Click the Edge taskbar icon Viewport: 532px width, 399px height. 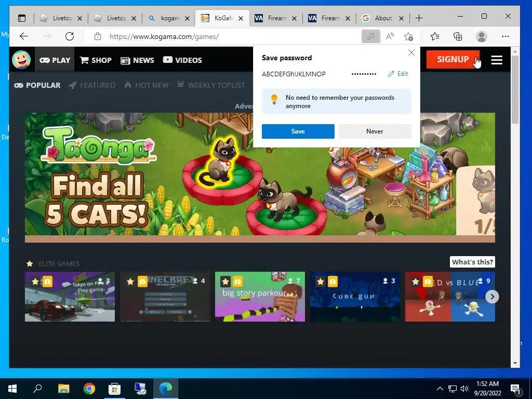click(x=166, y=389)
